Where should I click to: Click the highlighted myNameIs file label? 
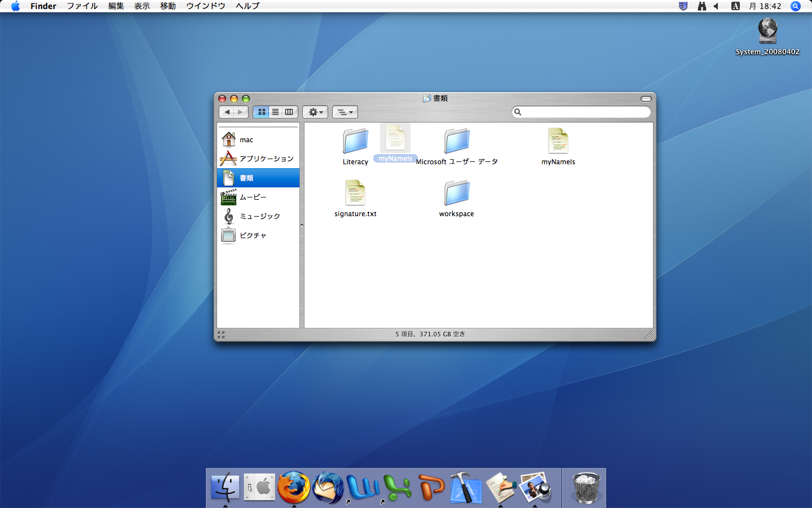pyautogui.click(x=395, y=159)
